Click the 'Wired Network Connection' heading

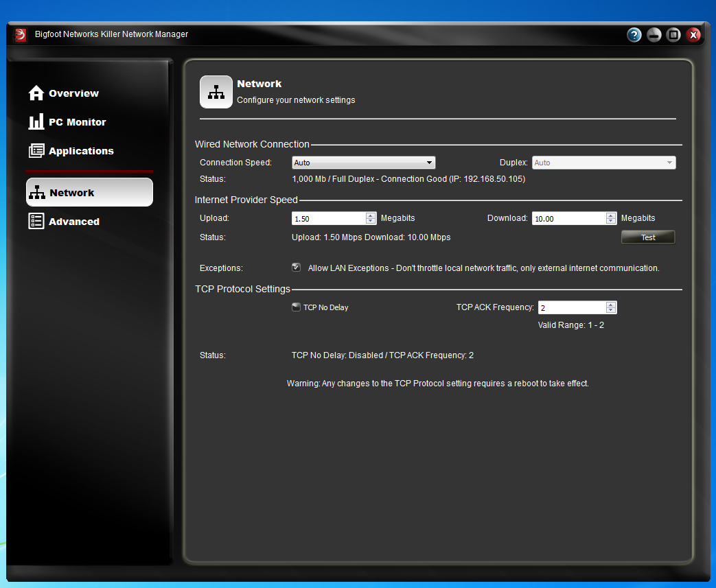pos(252,144)
